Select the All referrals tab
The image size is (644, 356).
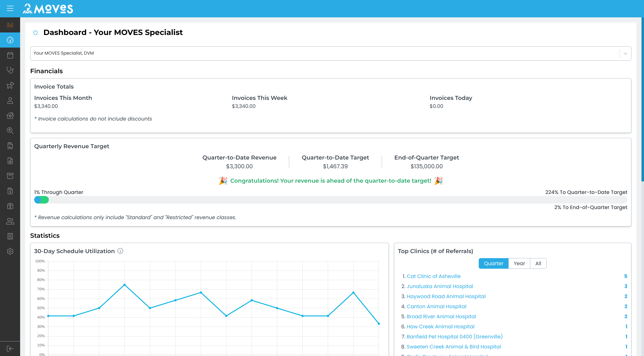(x=538, y=263)
